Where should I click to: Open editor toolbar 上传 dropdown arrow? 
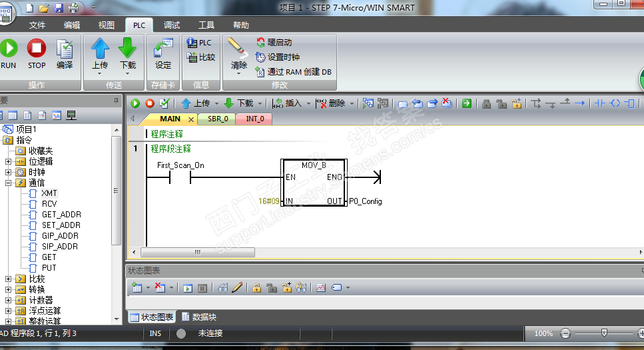tap(216, 103)
